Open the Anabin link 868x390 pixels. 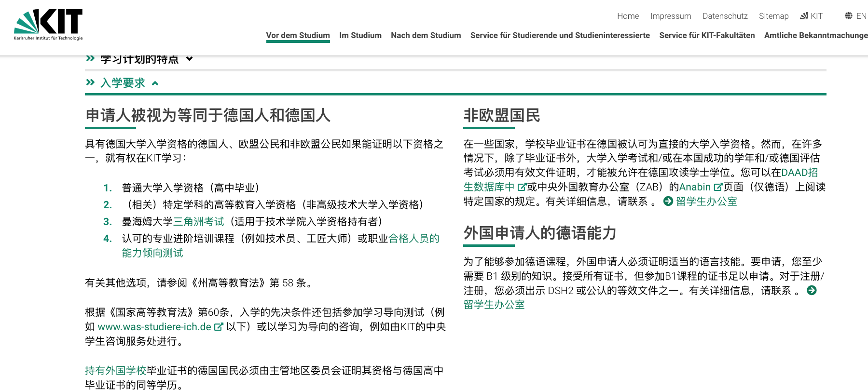pos(695,187)
